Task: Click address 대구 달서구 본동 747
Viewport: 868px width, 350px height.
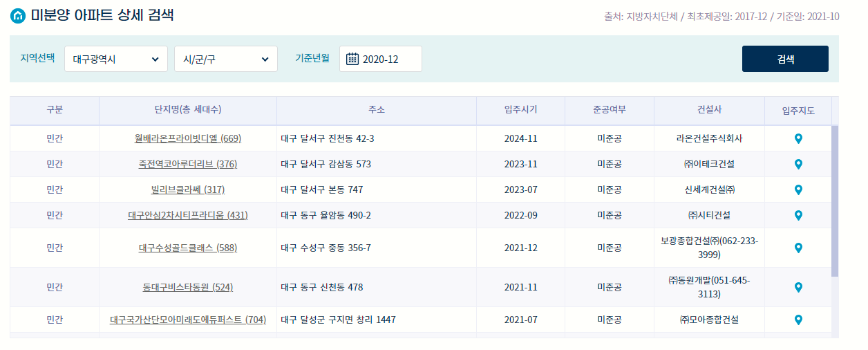Action: [x=322, y=190]
